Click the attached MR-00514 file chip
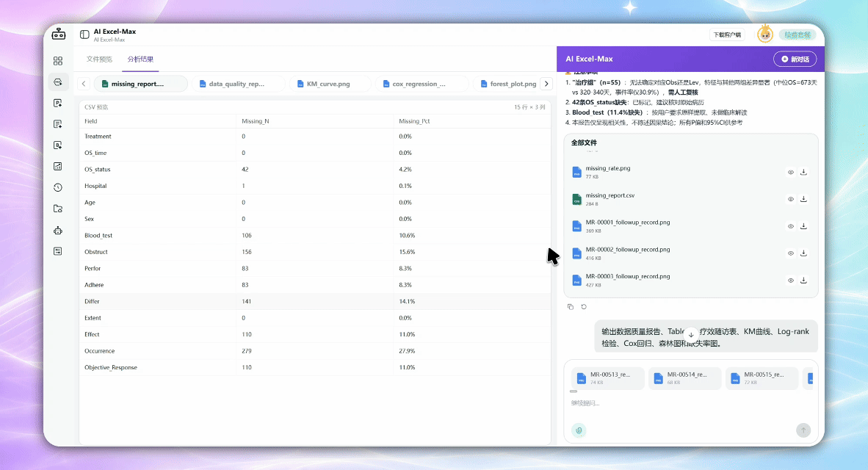The height and width of the screenshot is (470, 868). click(684, 378)
